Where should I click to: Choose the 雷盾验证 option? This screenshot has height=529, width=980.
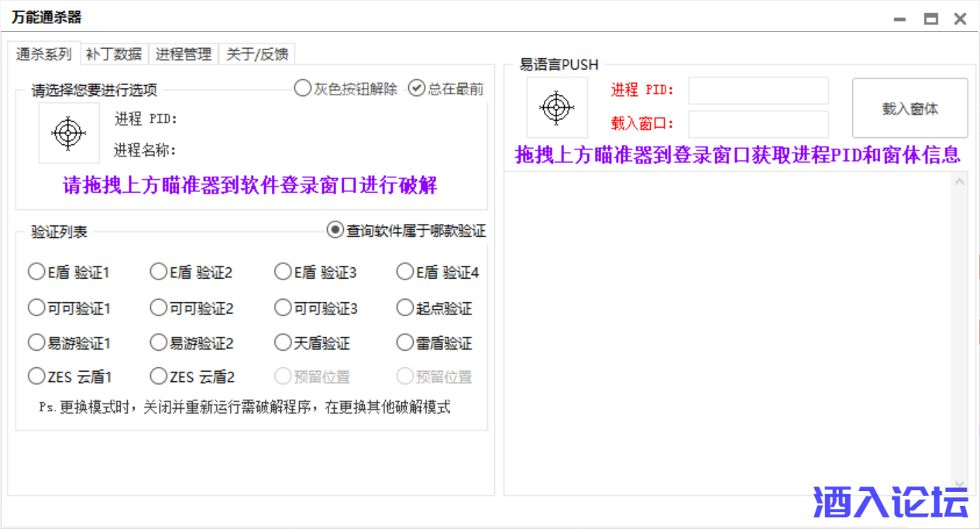404,342
